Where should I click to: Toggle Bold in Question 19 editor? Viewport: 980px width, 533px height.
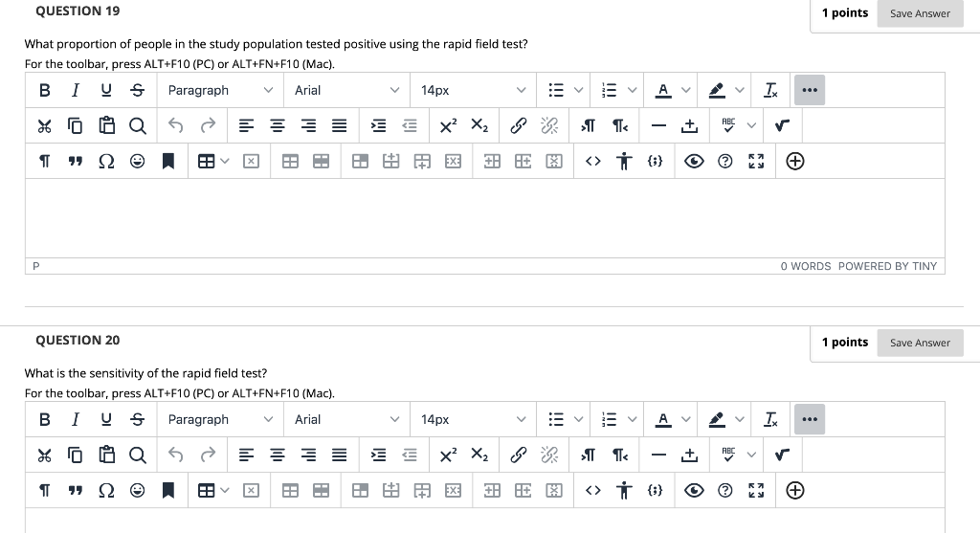coord(44,90)
